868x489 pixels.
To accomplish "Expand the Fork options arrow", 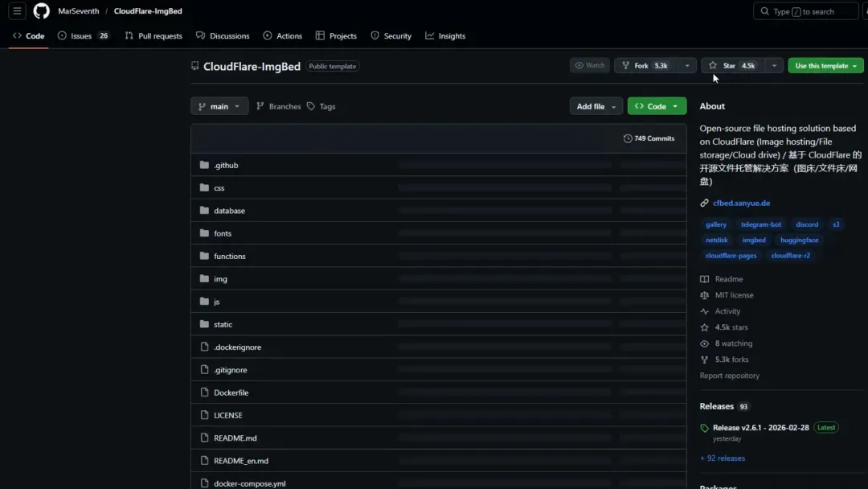I will click(x=687, y=66).
